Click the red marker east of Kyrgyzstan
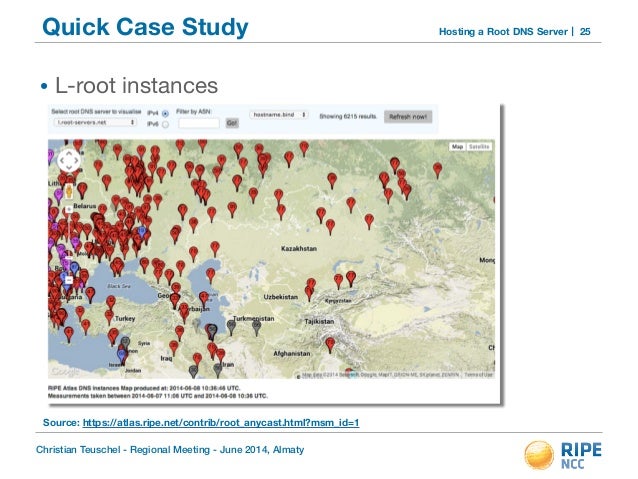 click(350, 279)
